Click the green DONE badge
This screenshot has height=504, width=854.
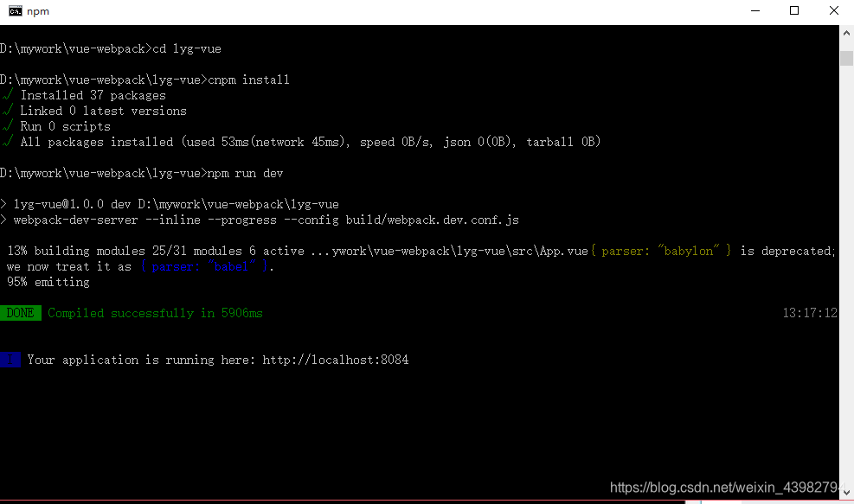[x=21, y=313]
